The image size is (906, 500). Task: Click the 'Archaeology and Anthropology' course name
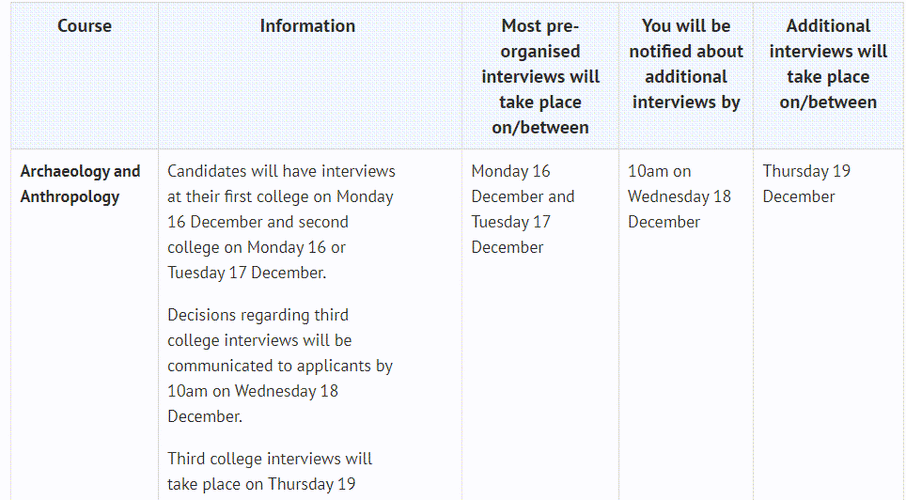[x=80, y=184]
